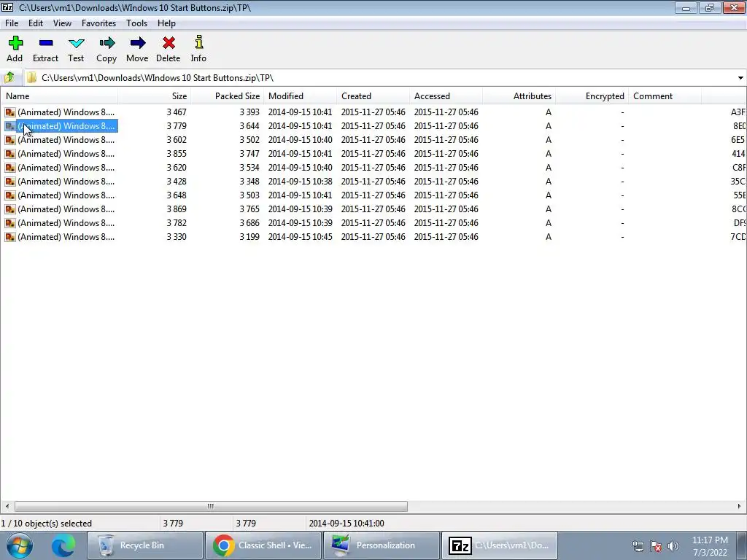Image resolution: width=747 pixels, height=560 pixels.
Task: Open the Help menu
Action: pos(167,23)
